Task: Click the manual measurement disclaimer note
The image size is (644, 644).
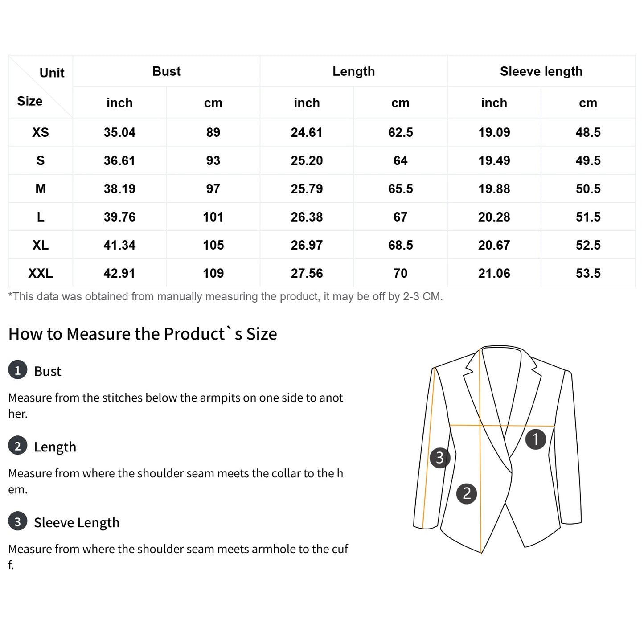Action: point(226,297)
